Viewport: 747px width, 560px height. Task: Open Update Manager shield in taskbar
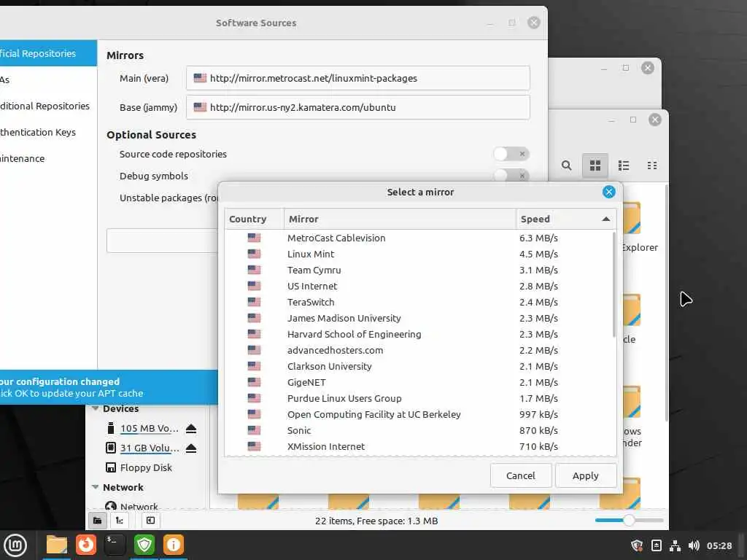click(144, 545)
